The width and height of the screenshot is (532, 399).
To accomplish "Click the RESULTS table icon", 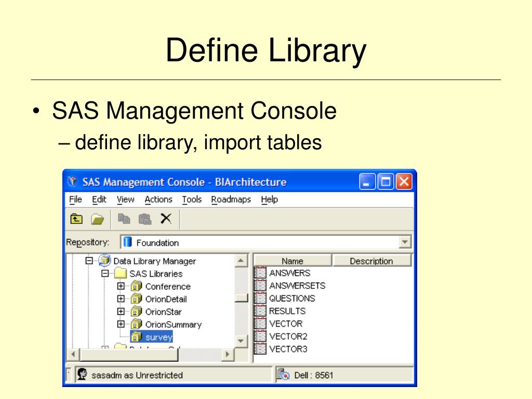I will (x=260, y=311).
